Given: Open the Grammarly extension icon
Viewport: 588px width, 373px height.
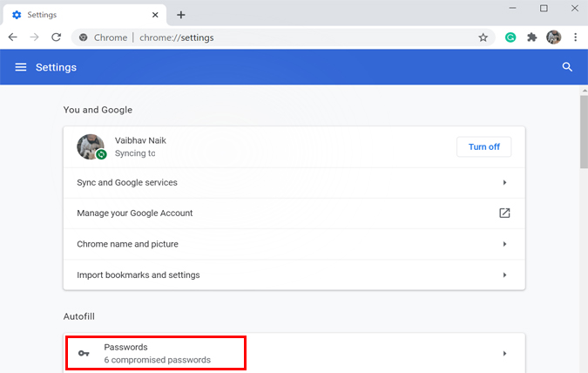Looking at the screenshot, I should pos(510,37).
